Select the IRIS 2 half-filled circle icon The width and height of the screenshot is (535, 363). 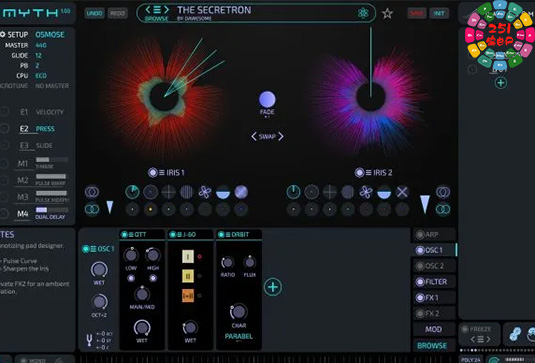384,192
